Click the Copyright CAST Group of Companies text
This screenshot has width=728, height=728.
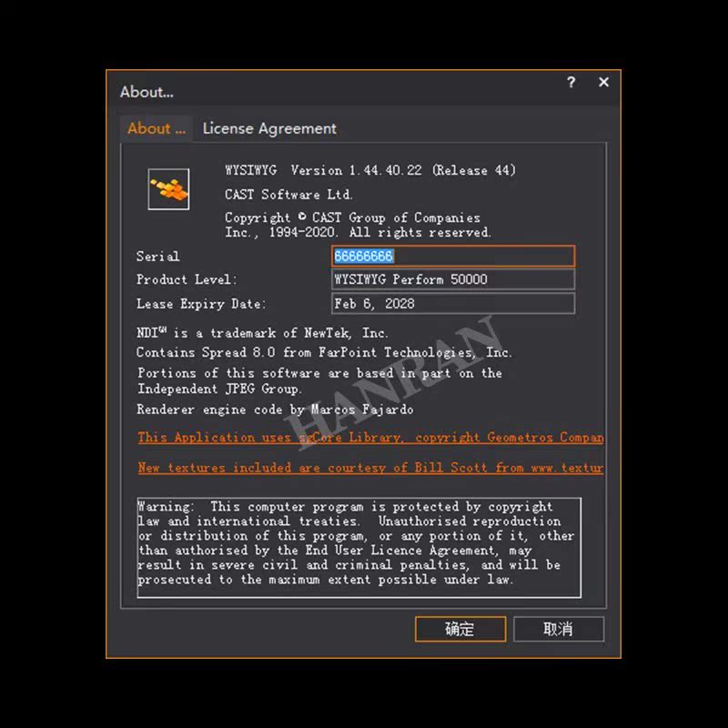pyautogui.click(x=358, y=225)
